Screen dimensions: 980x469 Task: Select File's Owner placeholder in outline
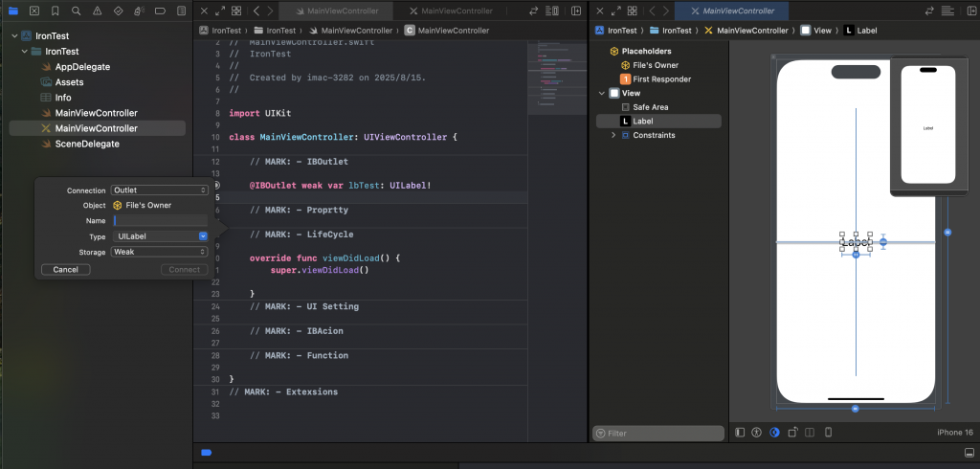pos(656,65)
